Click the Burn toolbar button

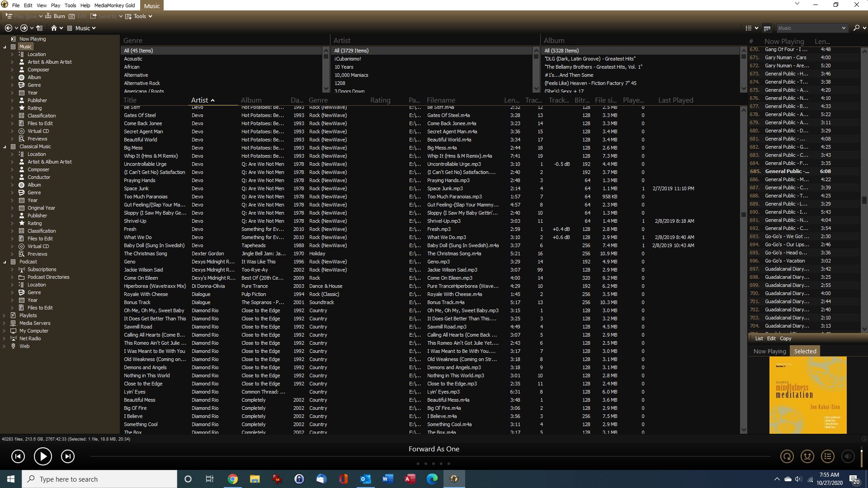click(x=55, y=16)
